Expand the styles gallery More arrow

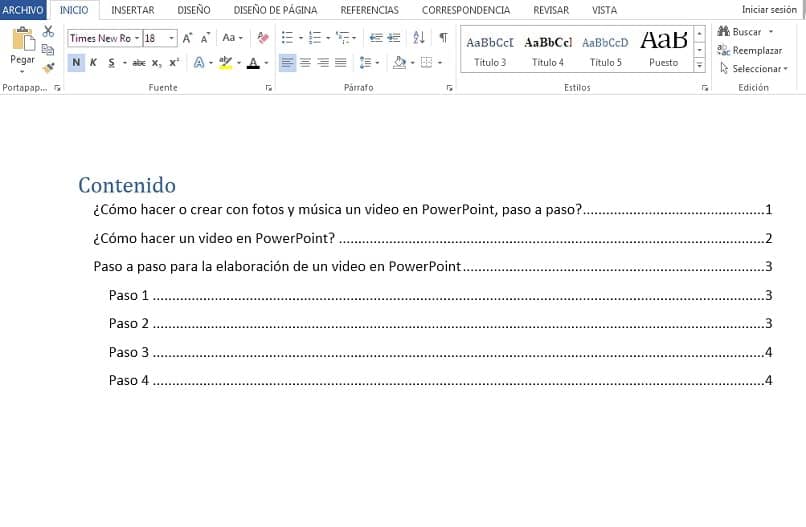tap(700, 65)
